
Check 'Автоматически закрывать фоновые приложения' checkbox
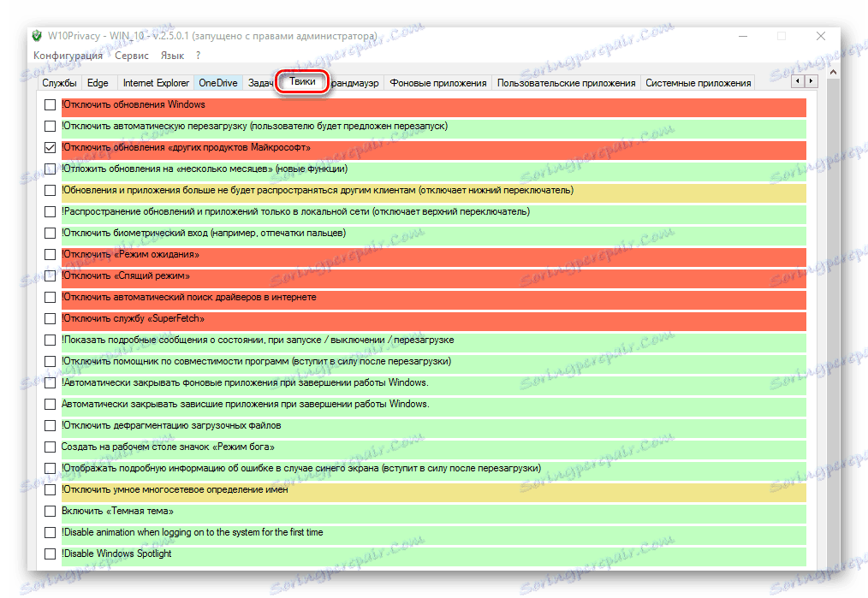click(50, 382)
